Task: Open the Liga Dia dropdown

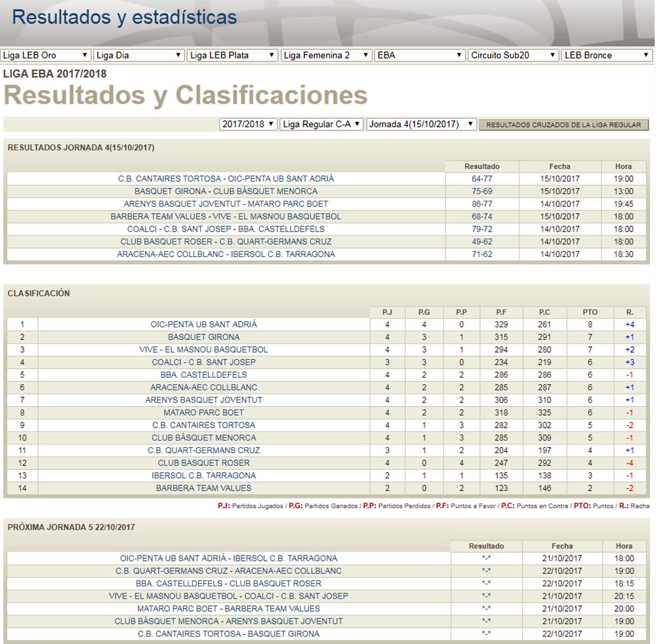Action: point(138,55)
